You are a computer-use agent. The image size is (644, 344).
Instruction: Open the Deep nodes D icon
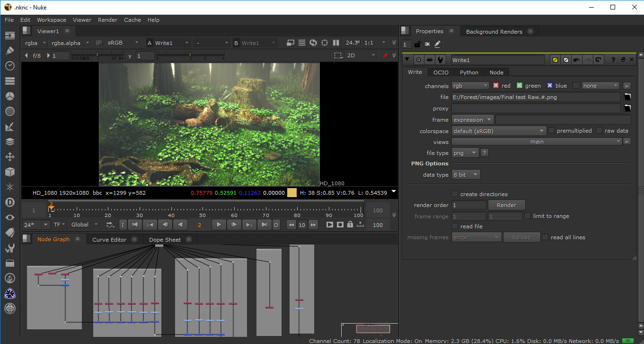(9, 202)
